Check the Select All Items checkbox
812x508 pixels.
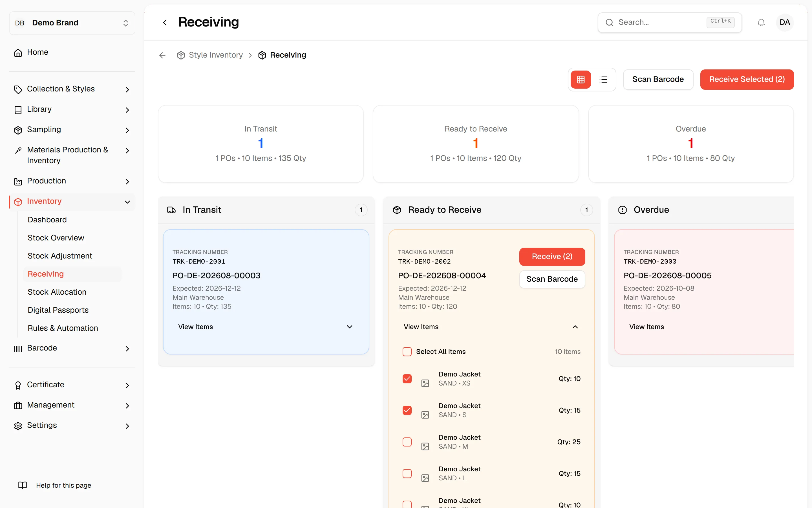point(407,351)
